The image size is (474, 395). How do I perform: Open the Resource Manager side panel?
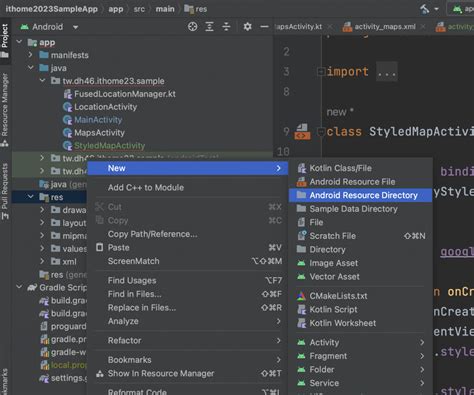5,109
